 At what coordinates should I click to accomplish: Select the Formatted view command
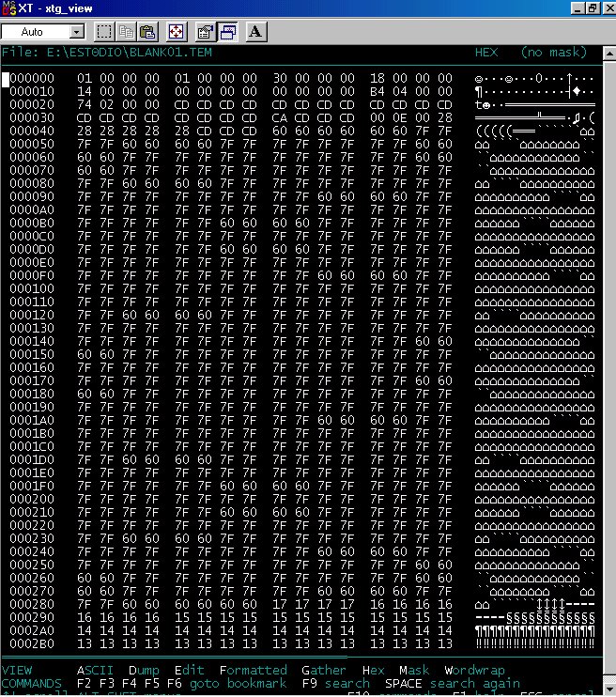tap(254, 670)
